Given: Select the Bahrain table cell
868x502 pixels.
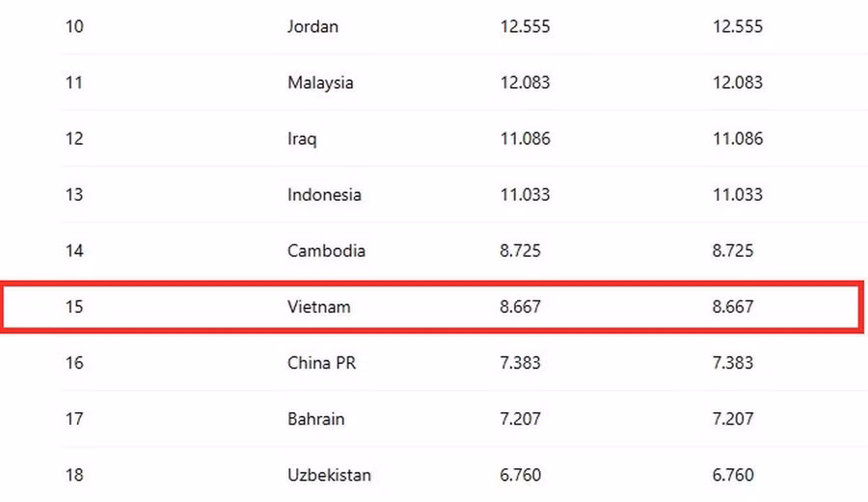Looking at the screenshot, I should [x=315, y=419].
